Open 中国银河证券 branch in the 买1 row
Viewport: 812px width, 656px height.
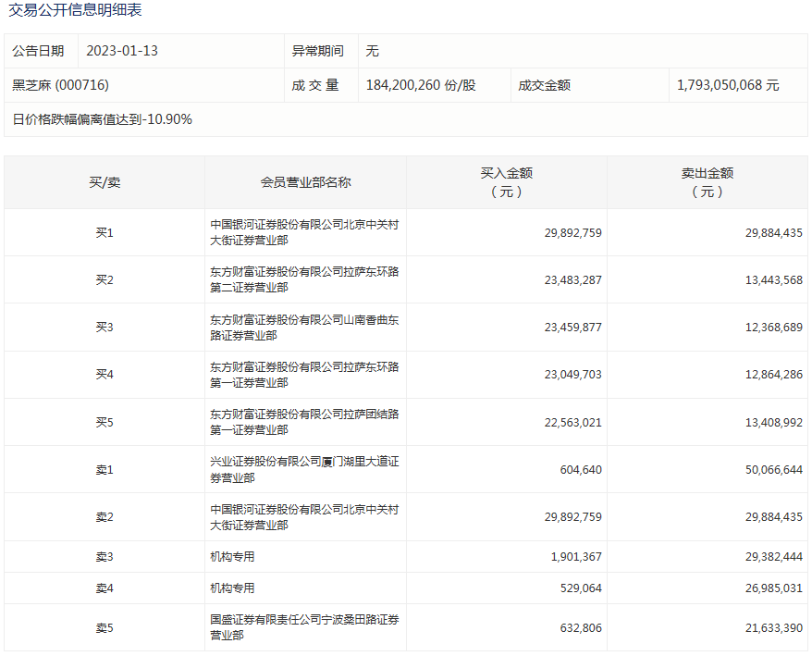304,232
